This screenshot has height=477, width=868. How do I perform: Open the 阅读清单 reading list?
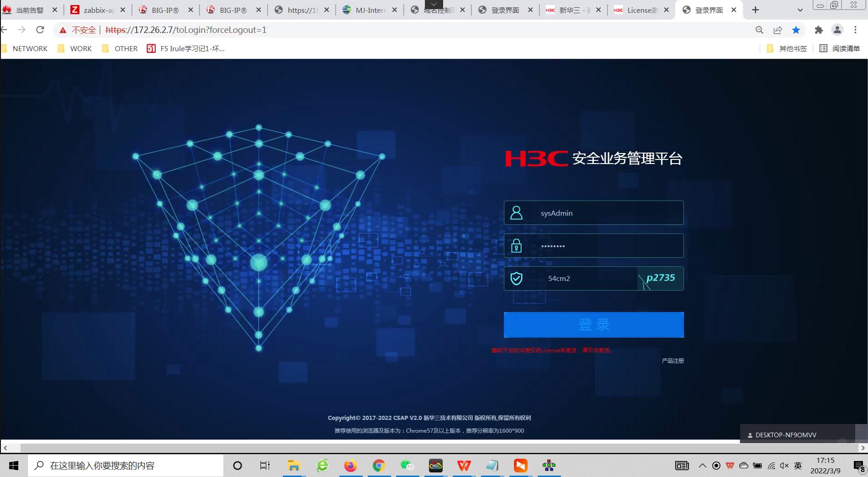point(840,48)
